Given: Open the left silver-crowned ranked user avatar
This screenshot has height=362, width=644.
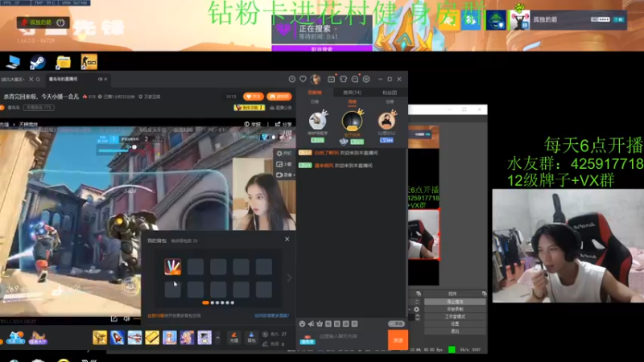Looking at the screenshot, I should 318,120.
